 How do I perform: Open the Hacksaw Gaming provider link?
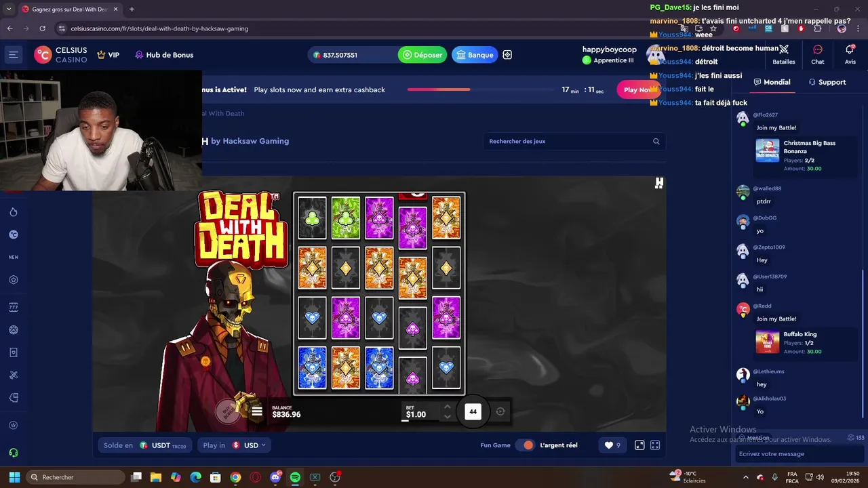click(x=256, y=141)
